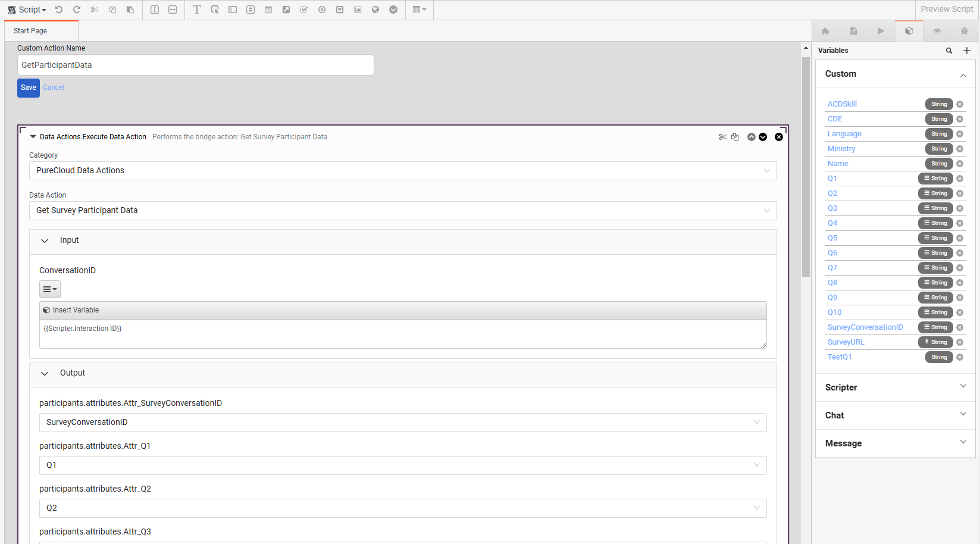This screenshot has height=544, width=980.
Task: Open the play-arrow actions panel tab
Action: coord(881,31)
